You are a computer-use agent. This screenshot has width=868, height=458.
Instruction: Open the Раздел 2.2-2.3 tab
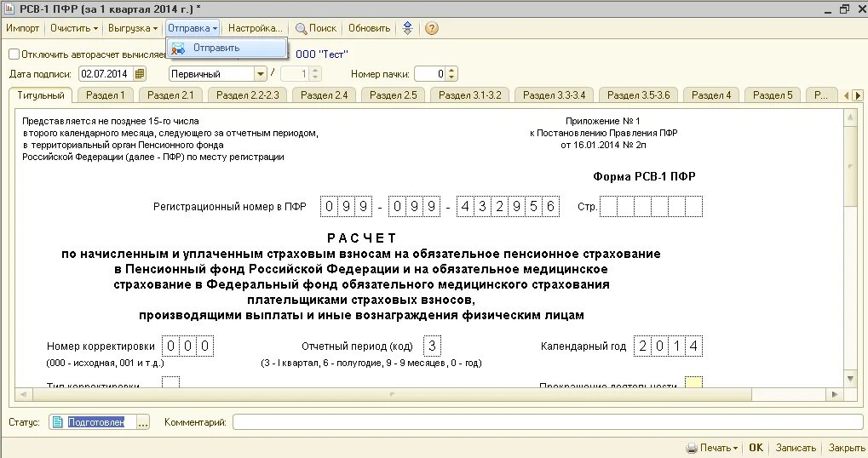247,95
